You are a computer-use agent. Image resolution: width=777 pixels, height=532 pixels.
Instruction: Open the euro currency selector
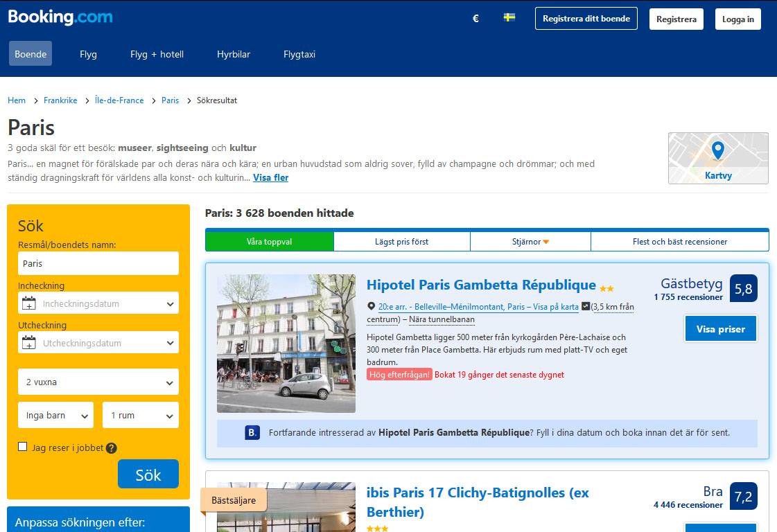point(475,19)
